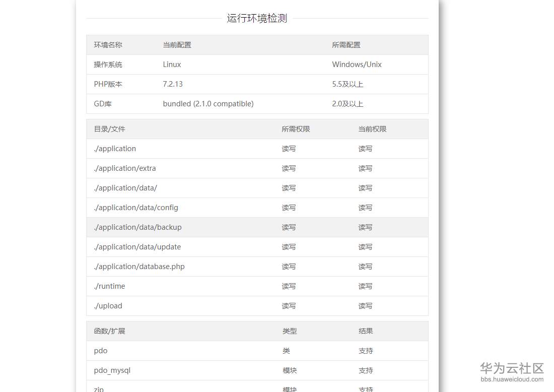
Task: Click the ./application/database.php file entry
Action: click(139, 267)
